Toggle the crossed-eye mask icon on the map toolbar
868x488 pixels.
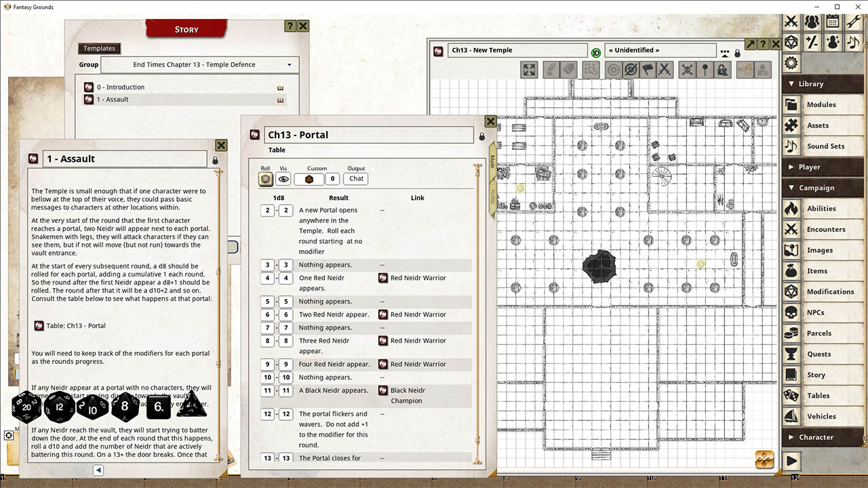pos(631,70)
